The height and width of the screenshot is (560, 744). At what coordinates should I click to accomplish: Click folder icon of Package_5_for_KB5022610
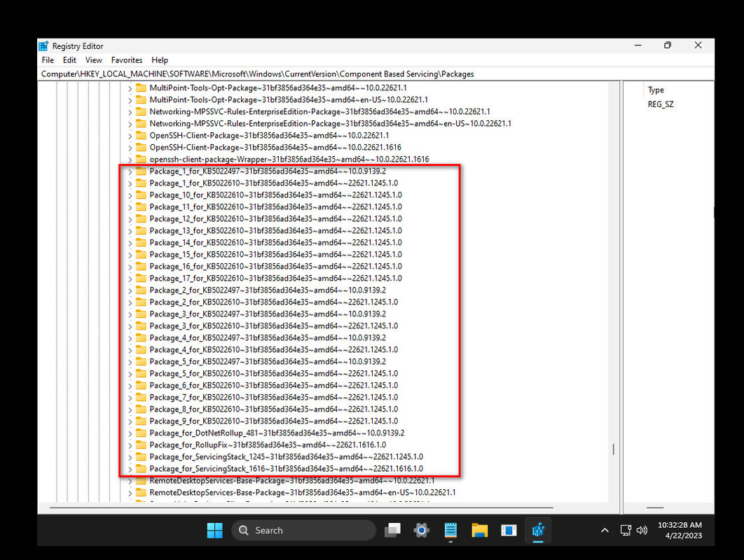coord(141,373)
